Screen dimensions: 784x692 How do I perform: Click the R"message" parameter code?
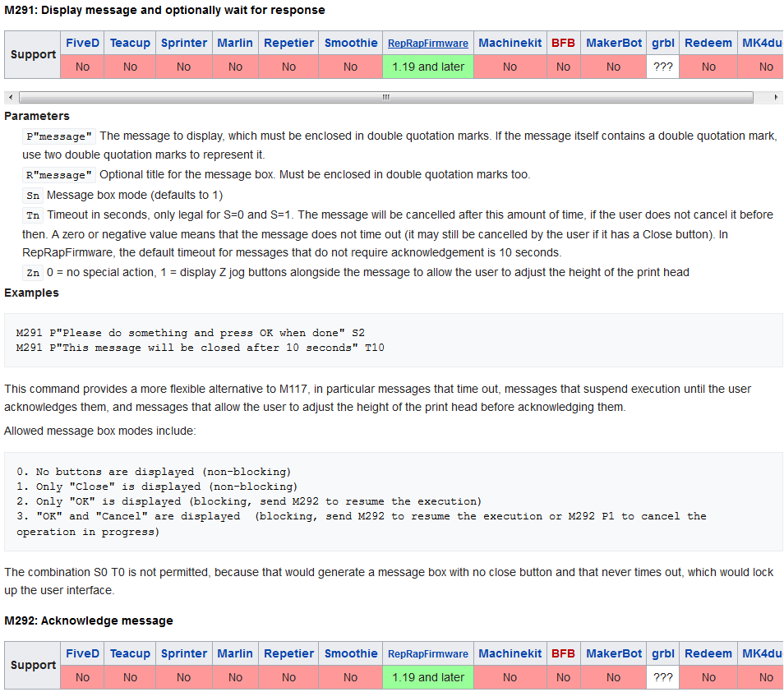coord(59,174)
